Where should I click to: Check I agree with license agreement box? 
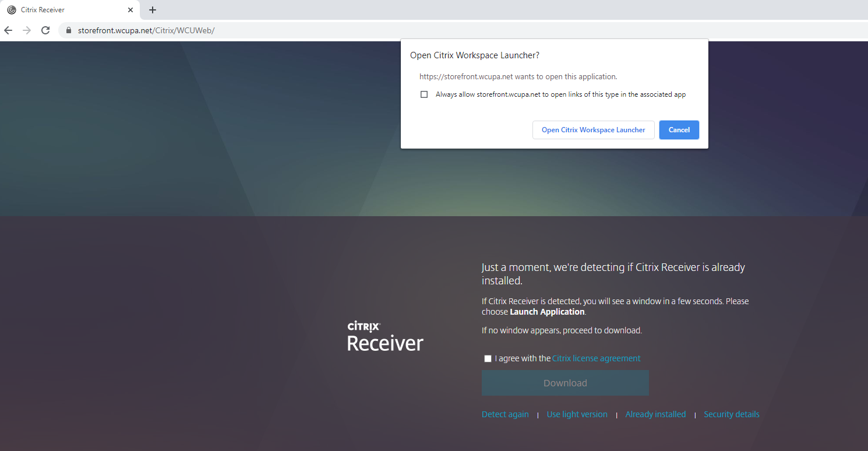point(488,358)
